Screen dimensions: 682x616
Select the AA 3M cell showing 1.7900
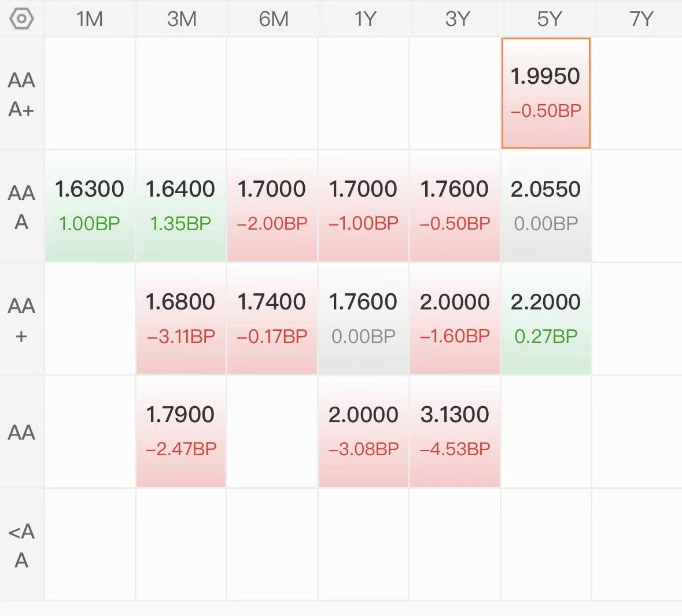(x=180, y=431)
